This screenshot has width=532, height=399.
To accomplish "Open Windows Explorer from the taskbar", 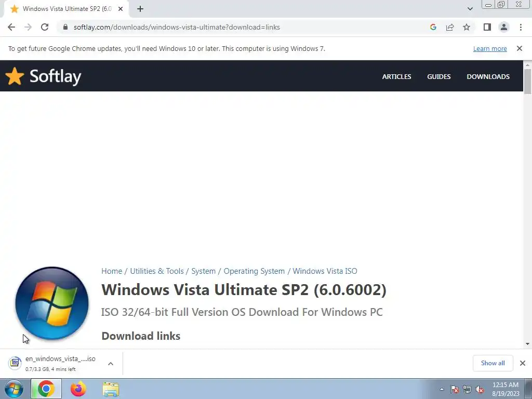I will click(111, 389).
